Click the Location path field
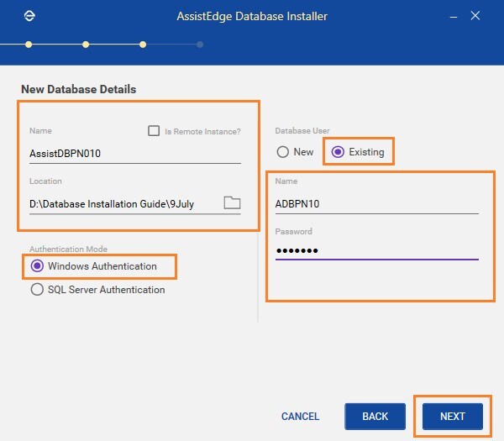Screen dimensions: 504x441 pos(125,204)
